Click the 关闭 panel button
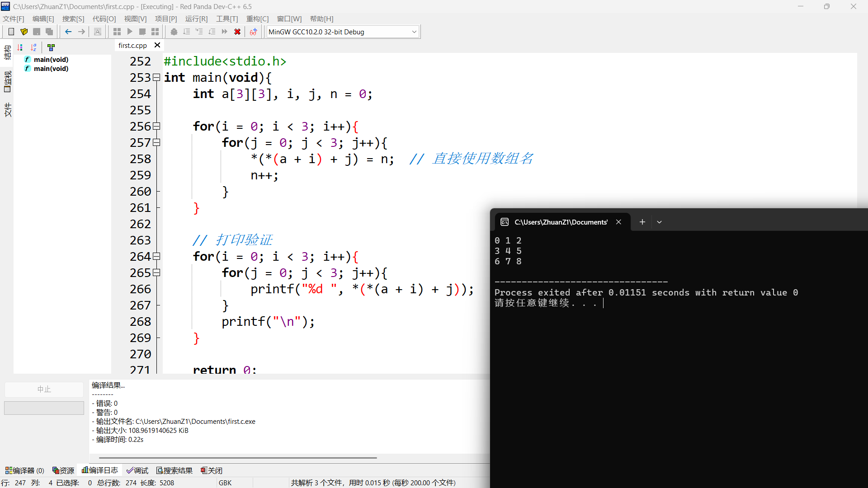Image resolution: width=868 pixels, height=488 pixels. coord(212,470)
